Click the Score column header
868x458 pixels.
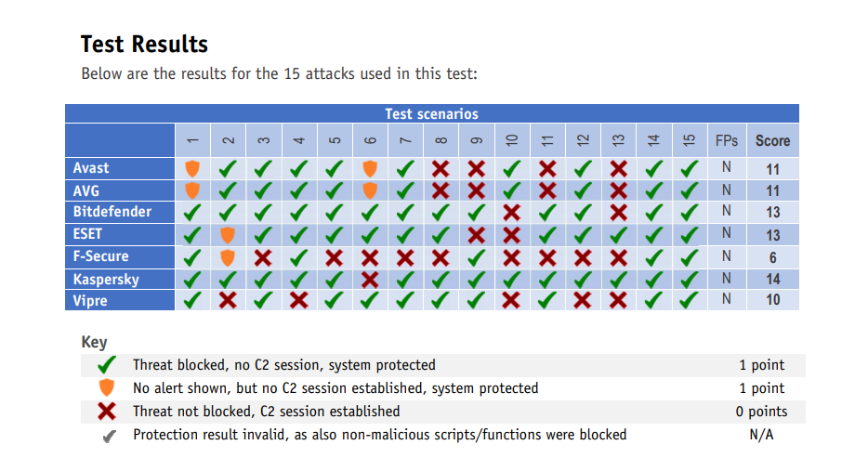click(773, 141)
